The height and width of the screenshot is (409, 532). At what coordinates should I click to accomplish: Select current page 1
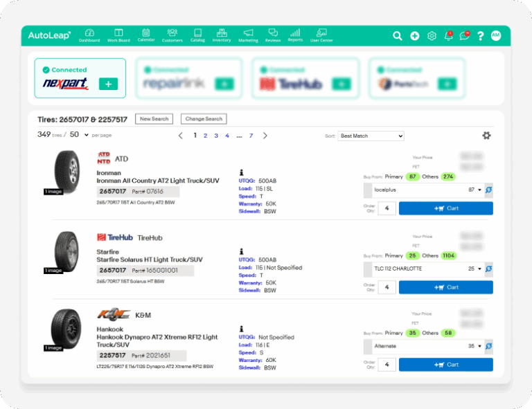coord(195,135)
